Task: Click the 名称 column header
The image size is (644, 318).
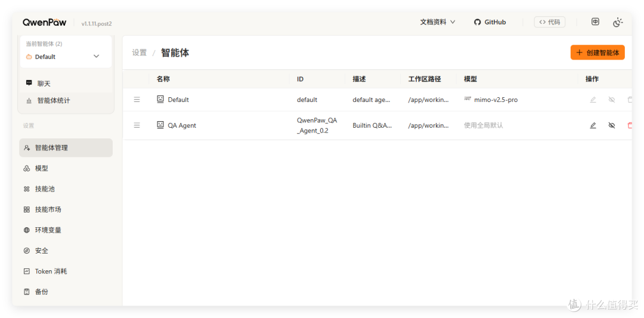Action: click(163, 79)
